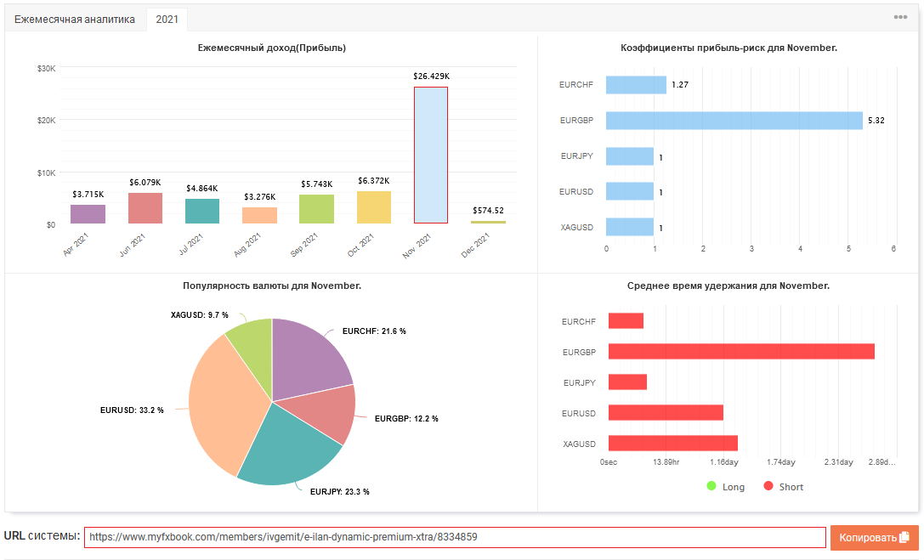Click the EURUSD profit-risk ratio bar

pyautogui.click(x=629, y=191)
